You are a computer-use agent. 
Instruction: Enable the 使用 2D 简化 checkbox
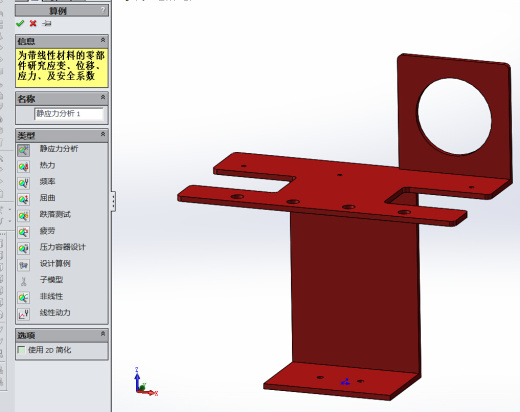click(x=21, y=350)
